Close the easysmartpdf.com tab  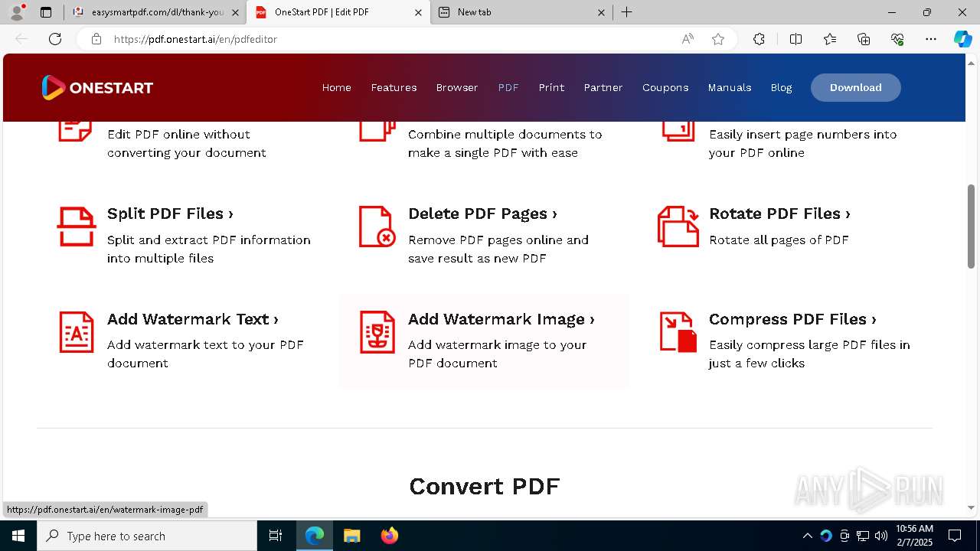(x=235, y=12)
